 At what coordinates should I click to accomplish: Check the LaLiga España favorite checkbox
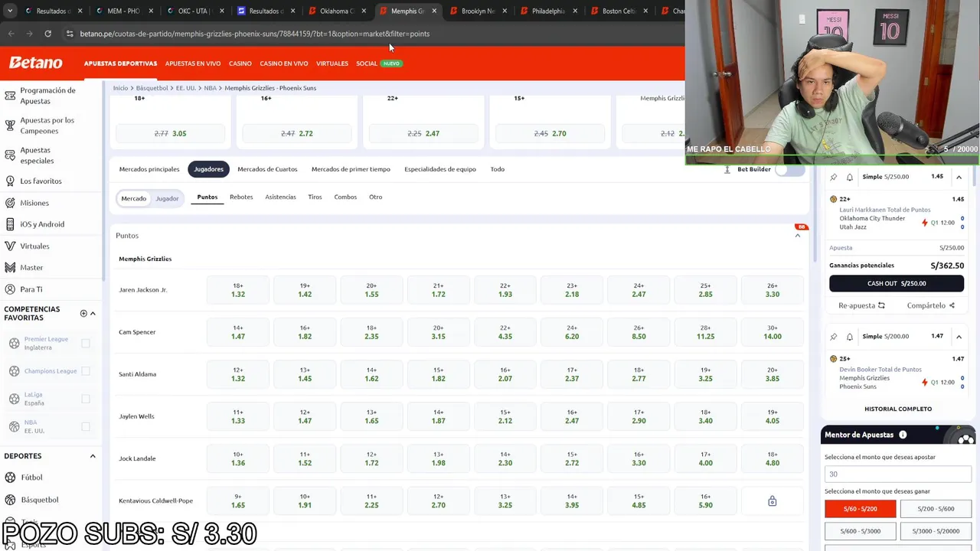tap(86, 399)
